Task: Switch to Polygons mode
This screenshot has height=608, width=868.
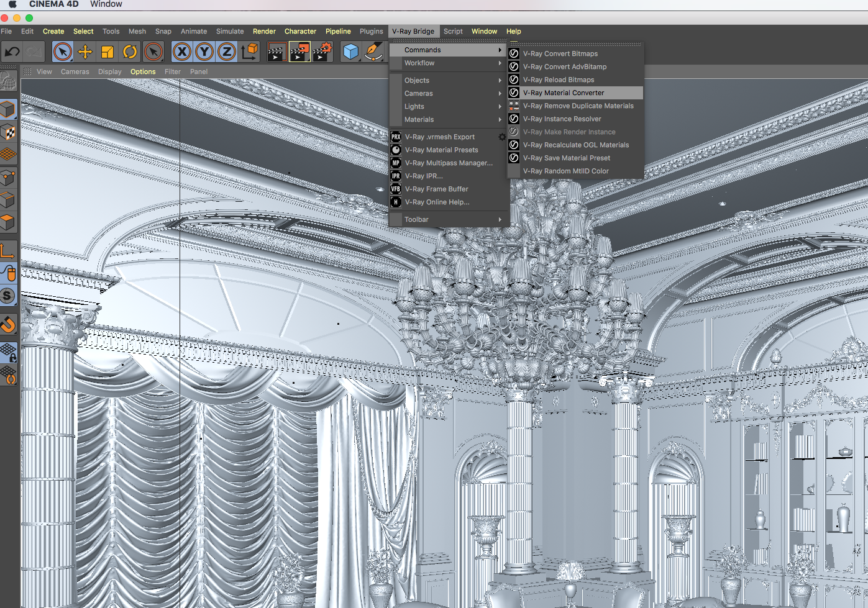Action: [x=7, y=222]
